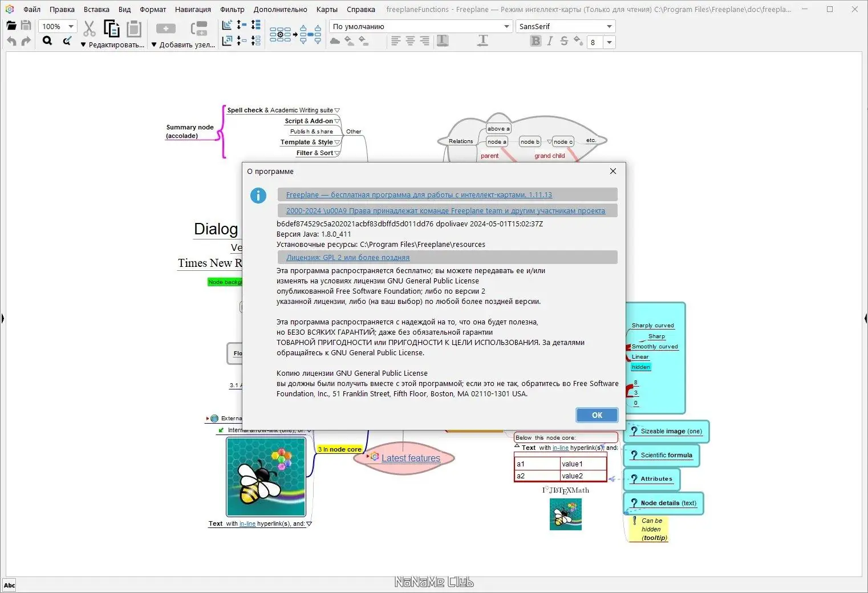The image size is (868, 593).
Task: Expand the 'Spell check & Academic Writing suite' node
Action: (337, 111)
